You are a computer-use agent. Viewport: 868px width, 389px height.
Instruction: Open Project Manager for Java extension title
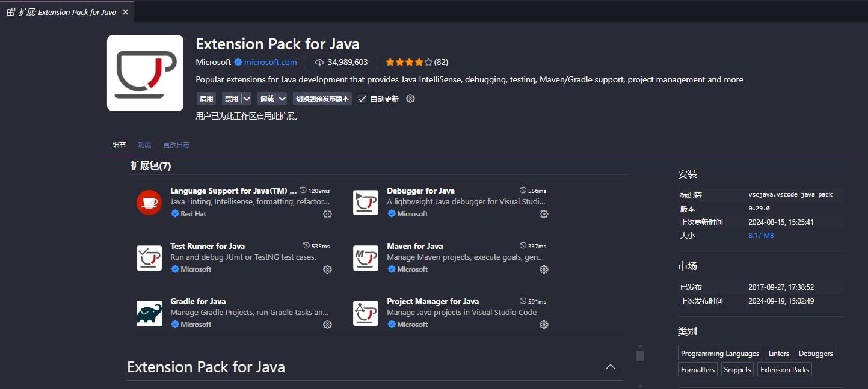tap(433, 301)
